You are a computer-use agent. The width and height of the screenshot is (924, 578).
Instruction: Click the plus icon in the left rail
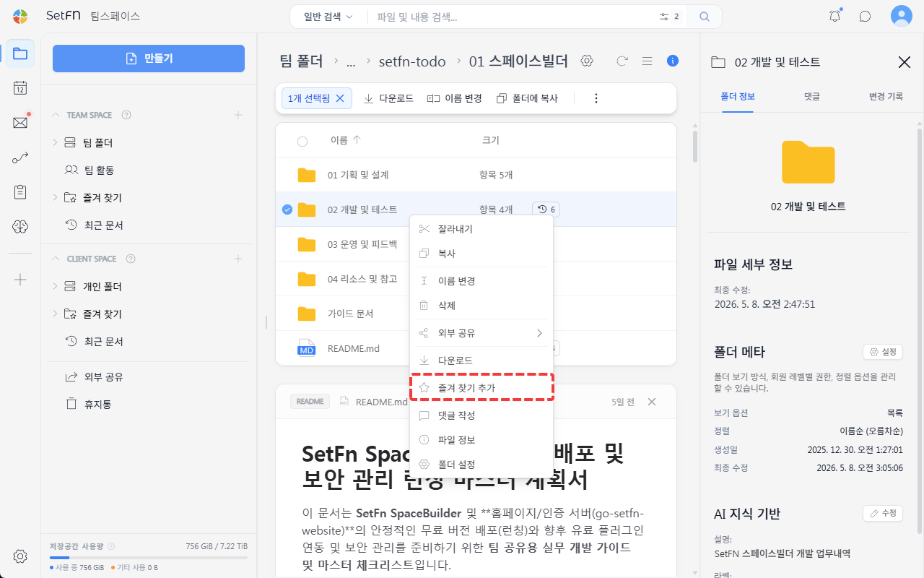20,280
